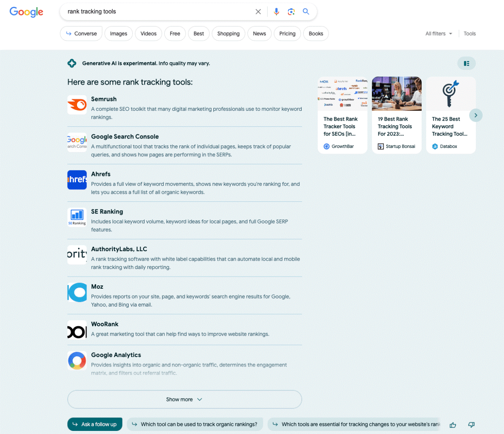This screenshot has width=504, height=434.
Task: Switch to the Books tab
Action: (316, 34)
